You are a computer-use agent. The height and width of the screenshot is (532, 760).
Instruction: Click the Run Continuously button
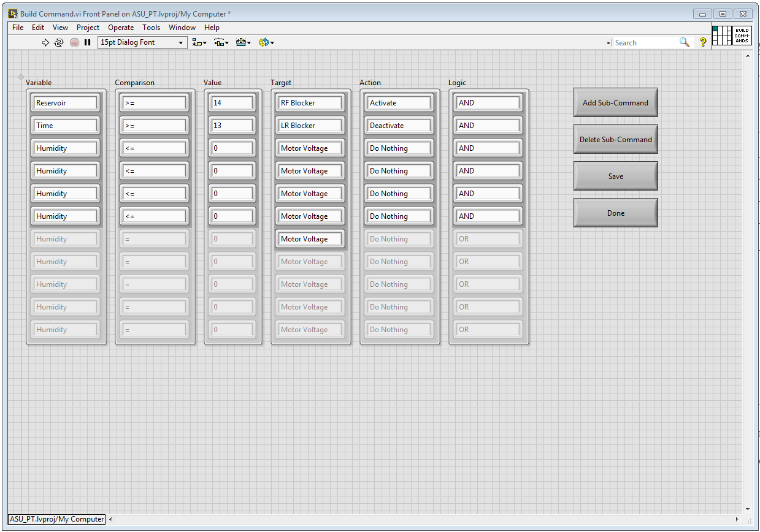point(59,42)
